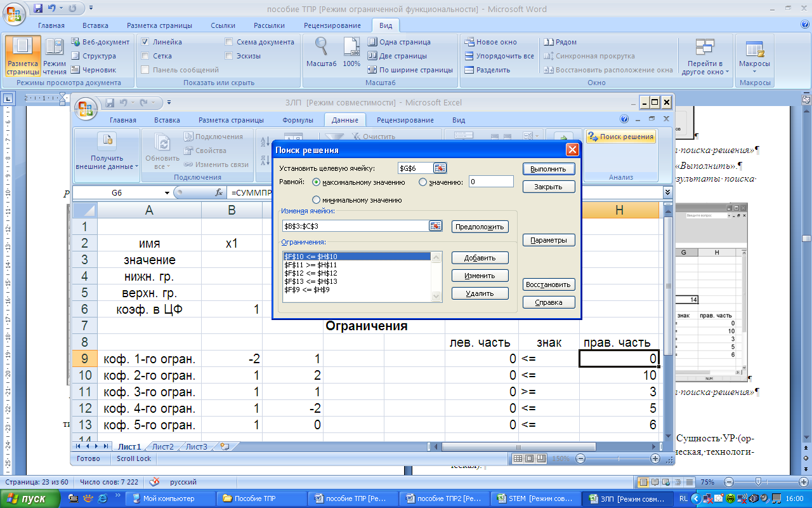Select значению radio button

click(423, 182)
